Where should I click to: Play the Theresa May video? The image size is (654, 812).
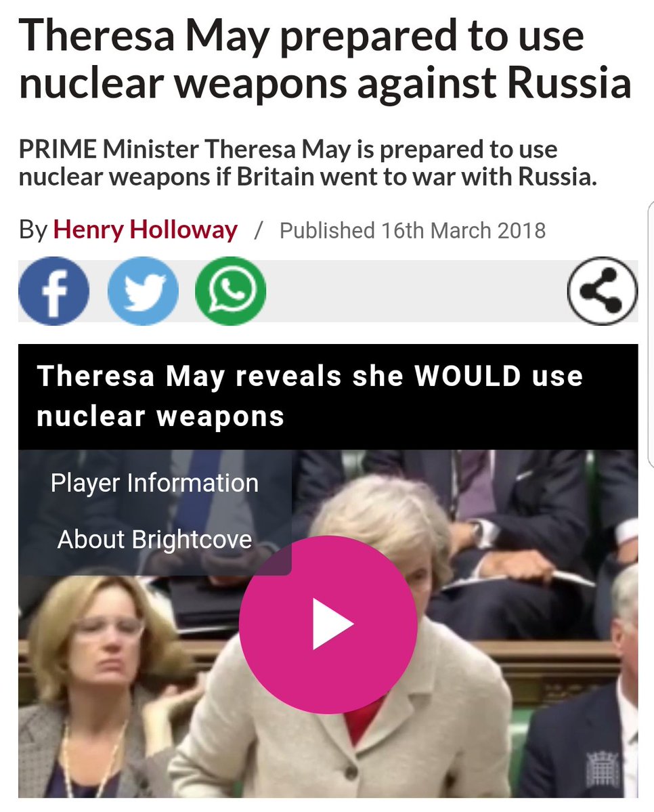328,624
